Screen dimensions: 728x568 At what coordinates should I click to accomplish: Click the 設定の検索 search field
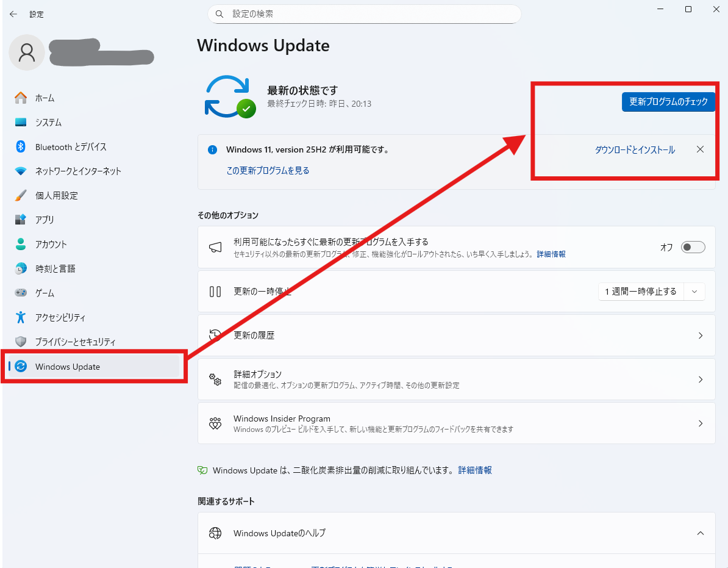(x=365, y=14)
